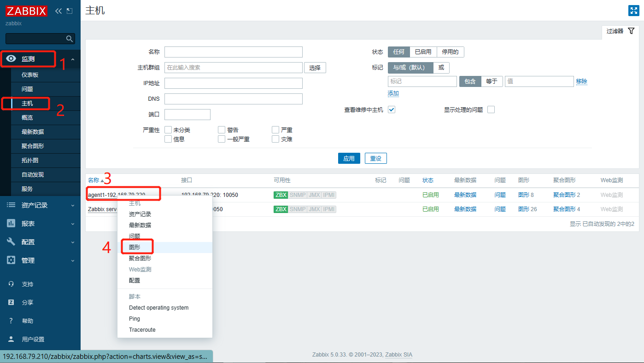
Task: Click JMX badge in agent1 row
Action: (314, 195)
